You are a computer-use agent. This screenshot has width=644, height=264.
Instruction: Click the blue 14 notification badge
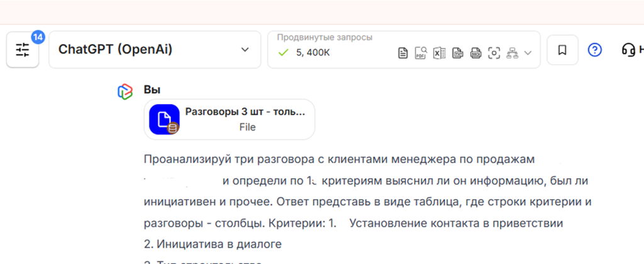[x=38, y=37]
